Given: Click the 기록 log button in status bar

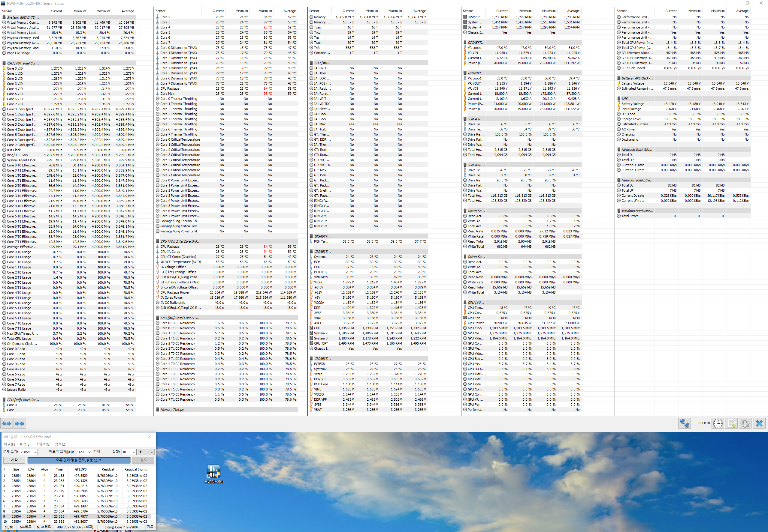Looking at the screenshot, I should click(x=150, y=527).
